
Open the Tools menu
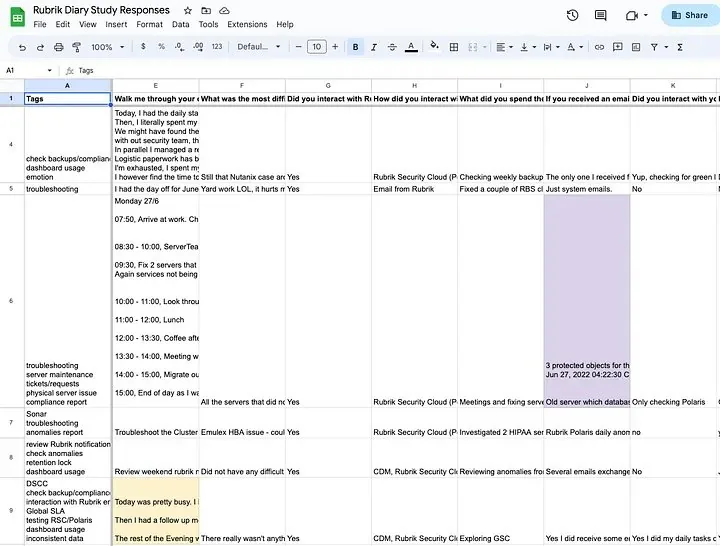pyautogui.click(x=208, y=24)
